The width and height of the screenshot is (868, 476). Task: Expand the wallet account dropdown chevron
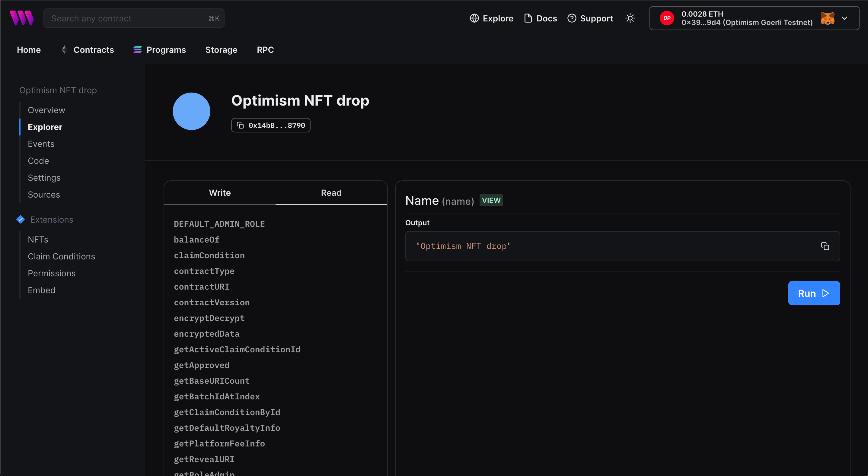coord(844,18)
